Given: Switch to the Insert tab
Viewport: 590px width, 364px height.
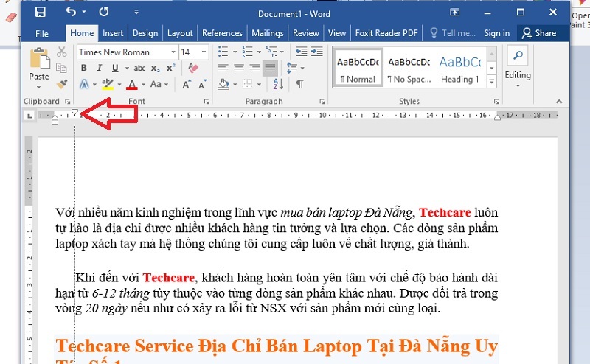Looking at the screenshot, I should [113, 33].
